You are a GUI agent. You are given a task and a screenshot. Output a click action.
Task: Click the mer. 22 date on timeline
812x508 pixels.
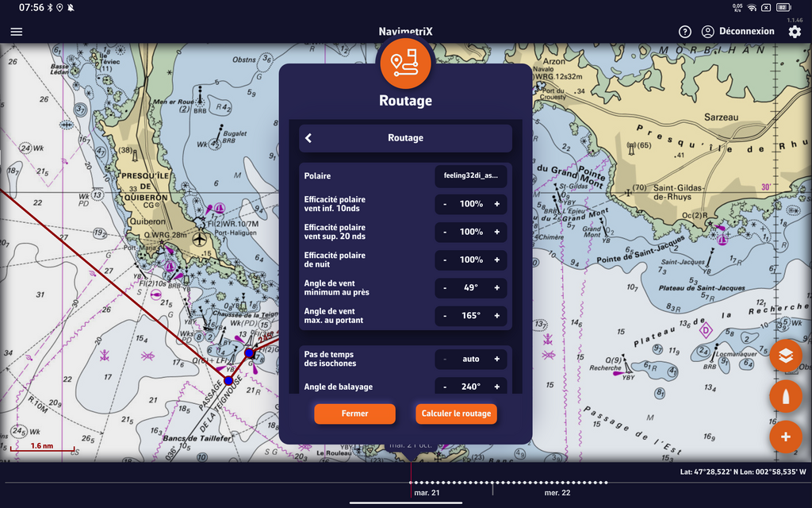(557, 493)
